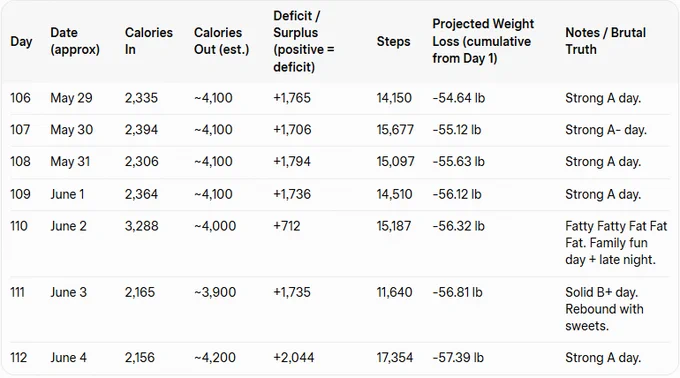The height and width of the screenshot is (378, 680).
Task: Select the Steps column header
Action: pyautogui.click(x=393, y=41)
